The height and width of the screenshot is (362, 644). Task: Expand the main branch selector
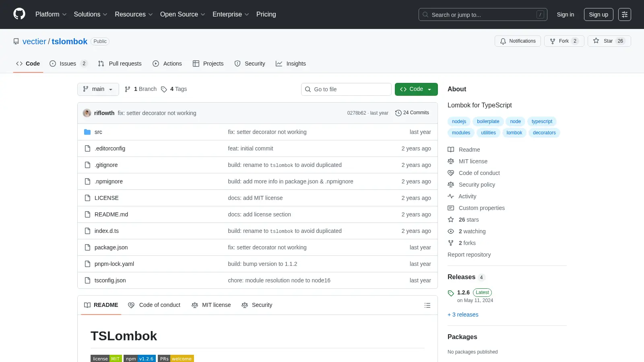click(x=98, y=89)
